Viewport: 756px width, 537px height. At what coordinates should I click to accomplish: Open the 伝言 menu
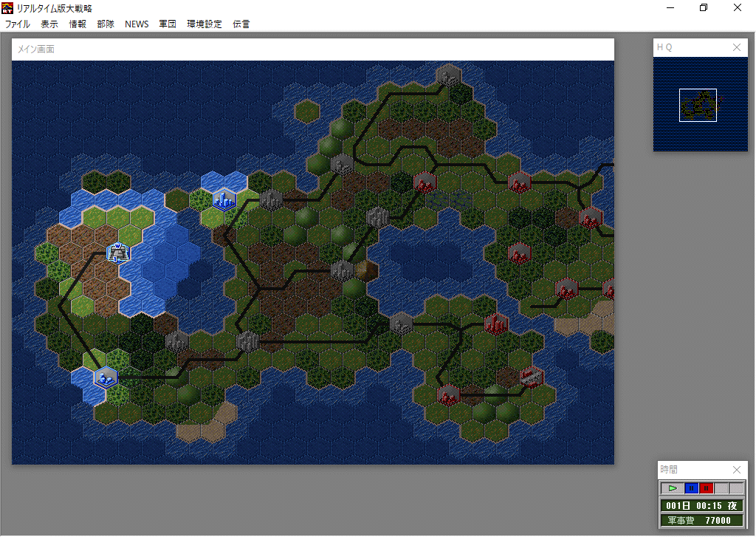pyautogui.click(x=241, y=24)
